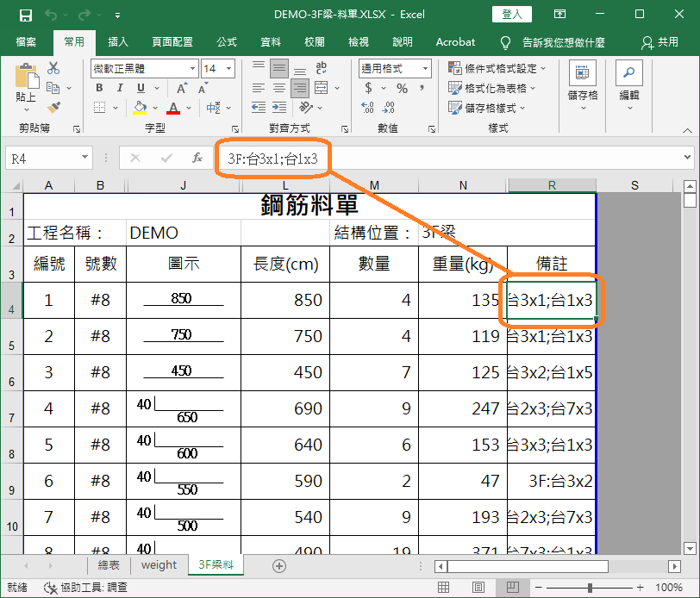The height and width of the screenshot is (598, 700).
Task: Open the 儲存格樣式 dropdown
Action: tap(486, 108)
